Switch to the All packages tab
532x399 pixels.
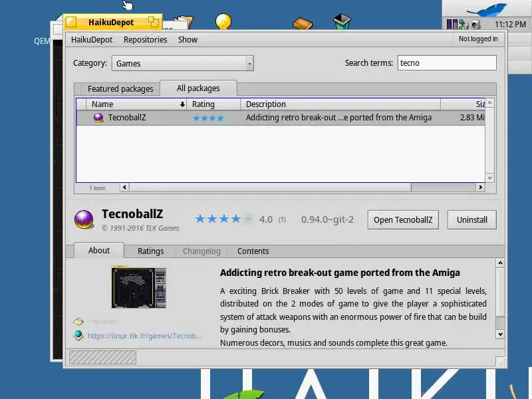tap(198, 88)
